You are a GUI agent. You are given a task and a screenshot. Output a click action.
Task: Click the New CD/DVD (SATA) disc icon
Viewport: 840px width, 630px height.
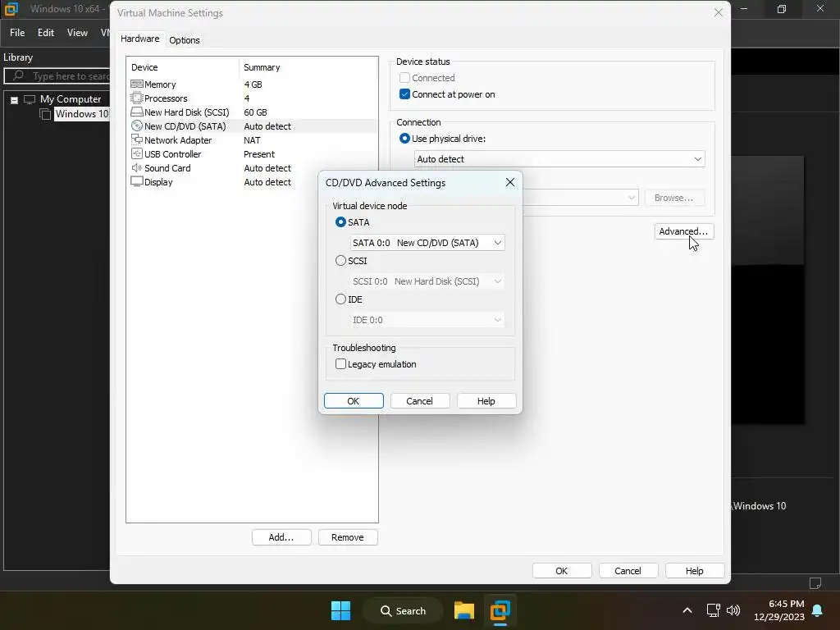point(137,126)
